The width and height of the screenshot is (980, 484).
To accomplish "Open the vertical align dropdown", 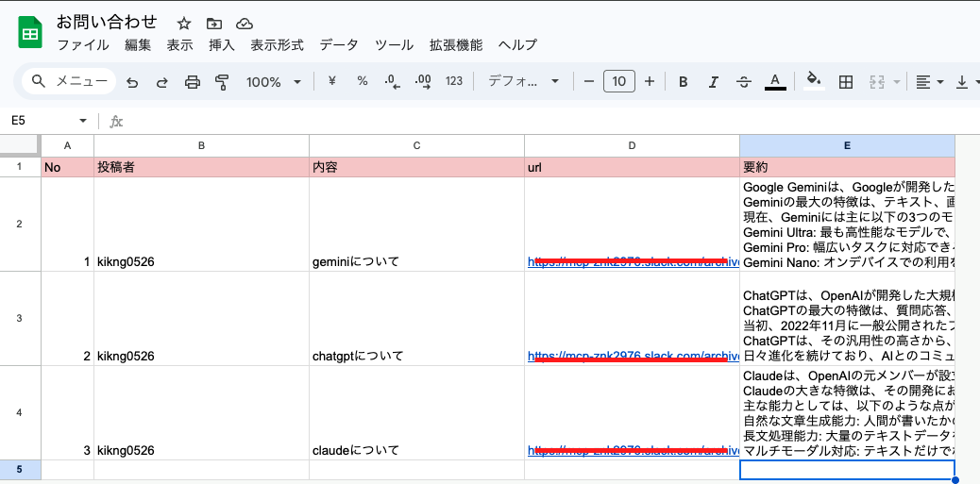I will click(968, 82).
